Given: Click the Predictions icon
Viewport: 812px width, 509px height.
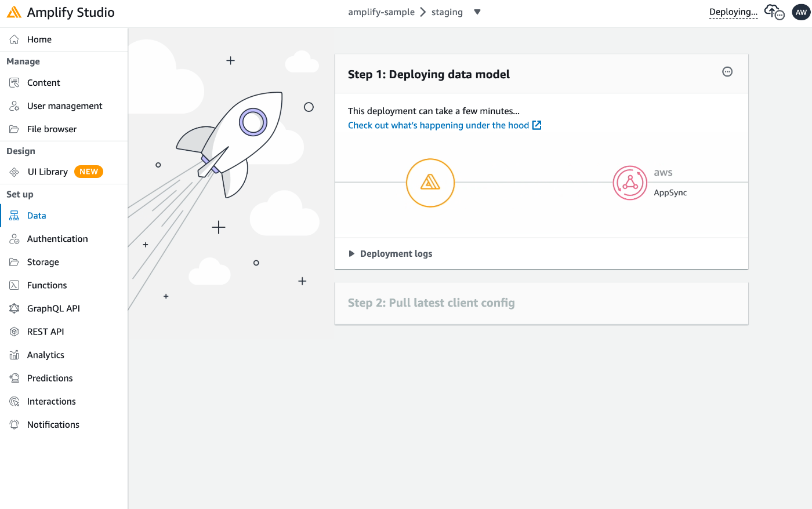Looking at the screenshot, I should (x=14, y=378).
